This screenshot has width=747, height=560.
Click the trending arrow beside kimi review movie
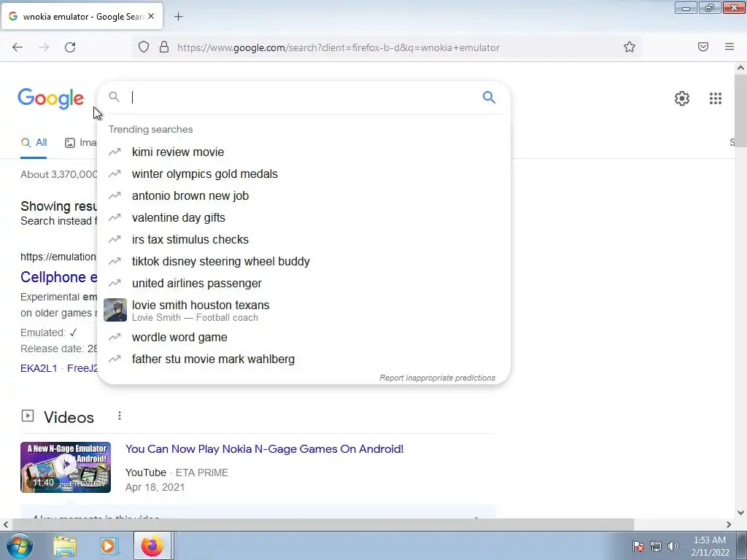pyautogui.click(x=115, y=152)
